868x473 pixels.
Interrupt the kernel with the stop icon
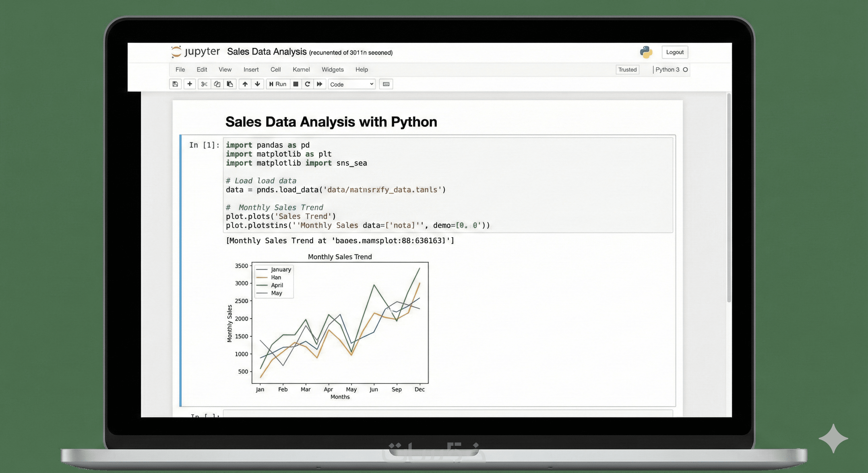[x=296, y=84]
